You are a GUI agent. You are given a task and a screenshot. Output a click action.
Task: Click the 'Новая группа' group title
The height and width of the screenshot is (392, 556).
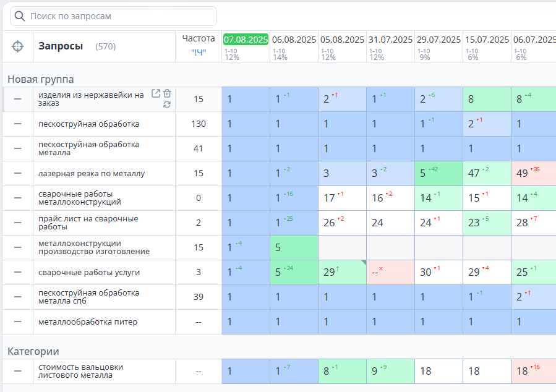[41, 79]
